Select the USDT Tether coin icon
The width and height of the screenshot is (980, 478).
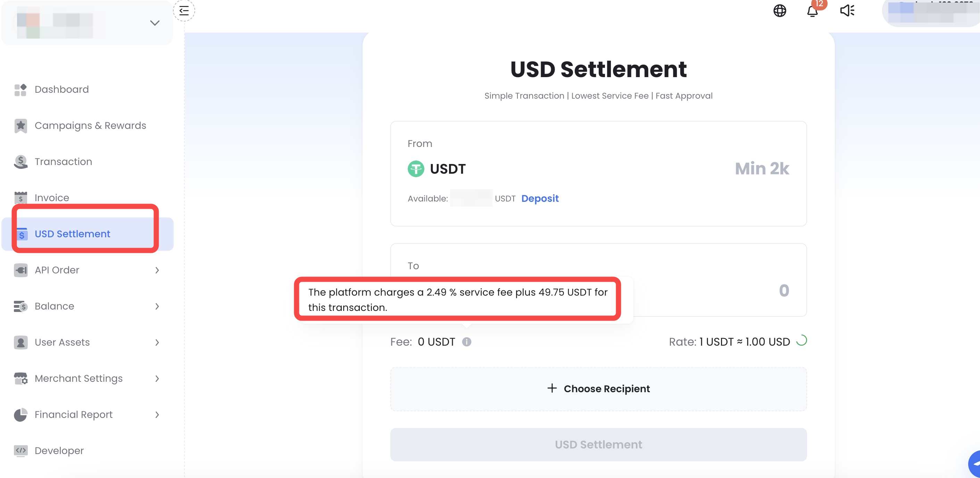point(416,168)
